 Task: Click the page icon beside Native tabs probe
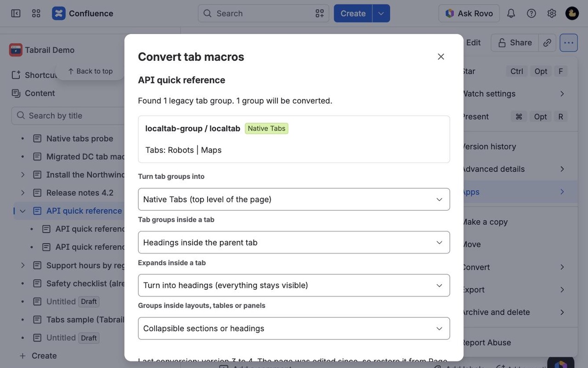click(x=37, y=138)
